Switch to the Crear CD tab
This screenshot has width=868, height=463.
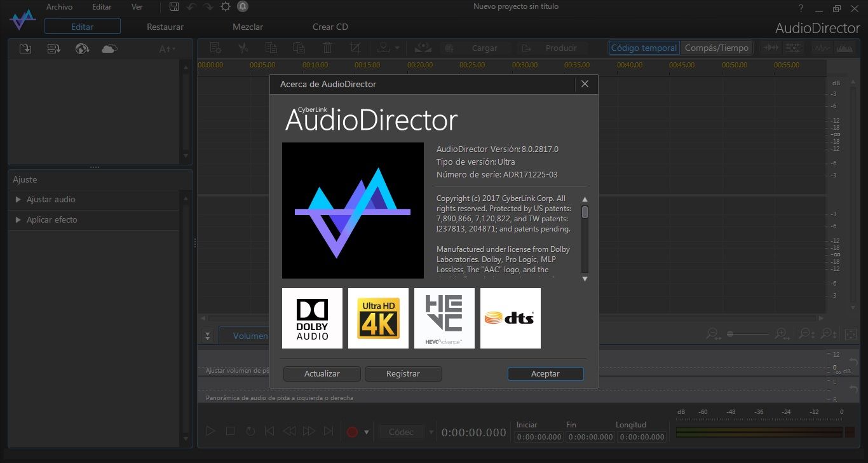[x=330, y=27]
